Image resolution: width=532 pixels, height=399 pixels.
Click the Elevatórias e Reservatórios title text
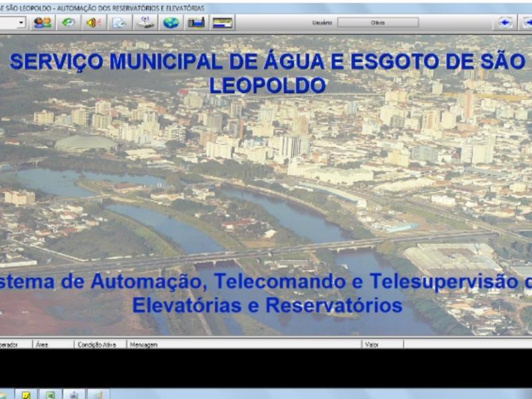click(x=267, y=305)
